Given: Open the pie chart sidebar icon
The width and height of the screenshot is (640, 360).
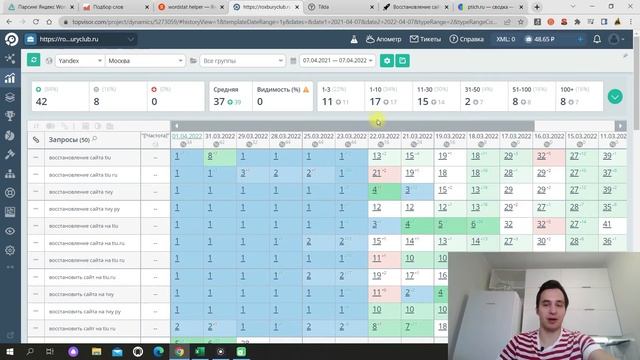Looking at the screenshot, I should [x=10, y=135].
